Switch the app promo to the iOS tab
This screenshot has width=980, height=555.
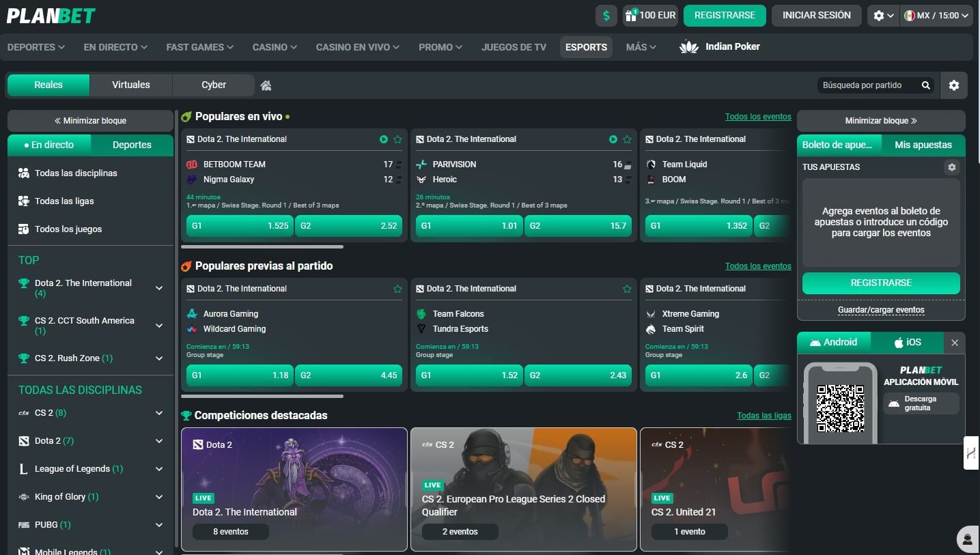click(908, 343)
